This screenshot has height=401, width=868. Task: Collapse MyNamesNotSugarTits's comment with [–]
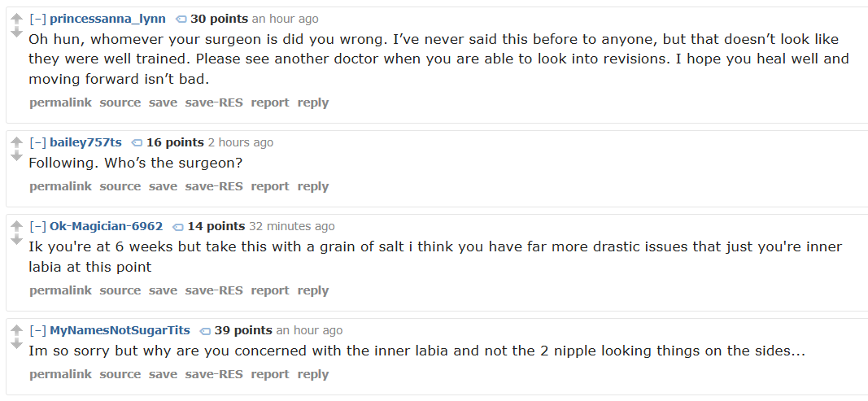37,330
